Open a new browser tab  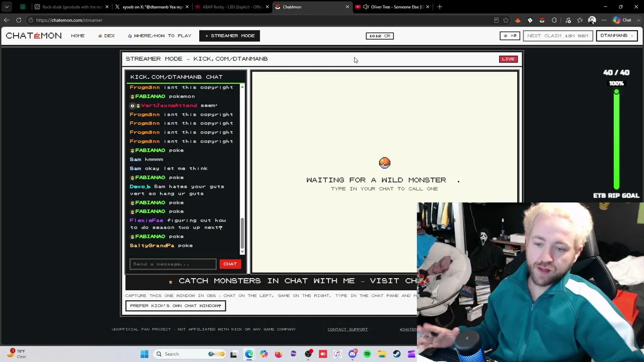coord(440,7)
